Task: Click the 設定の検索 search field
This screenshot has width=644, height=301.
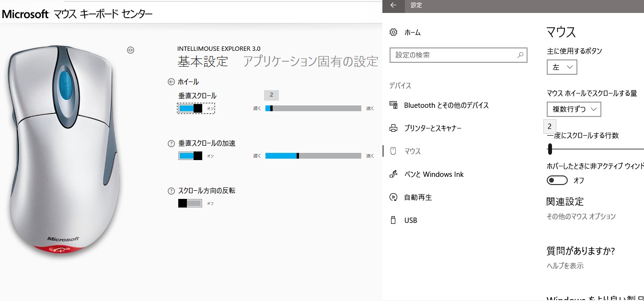Action: pyautogui.click(x=459, y=55)
